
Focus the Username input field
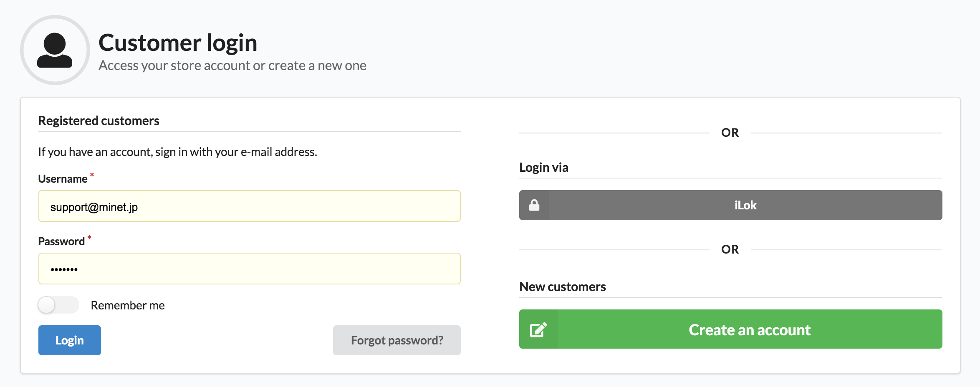click(x=249, y=206)
